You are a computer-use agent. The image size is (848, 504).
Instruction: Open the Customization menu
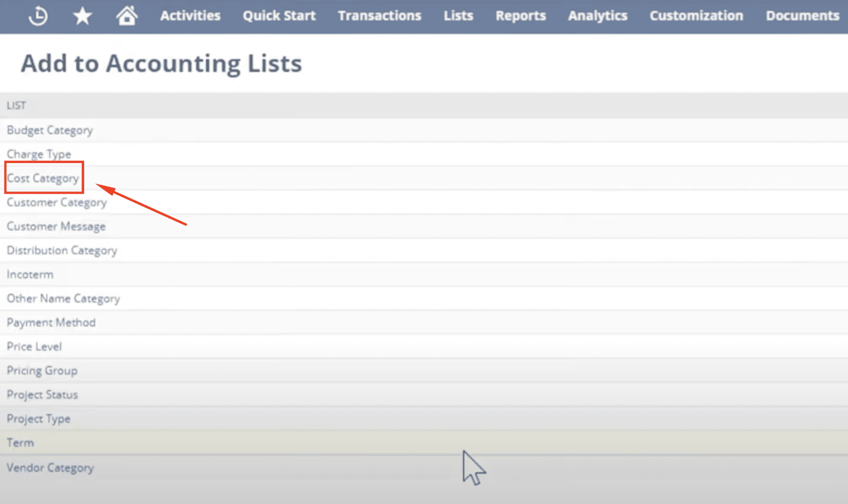696,16
